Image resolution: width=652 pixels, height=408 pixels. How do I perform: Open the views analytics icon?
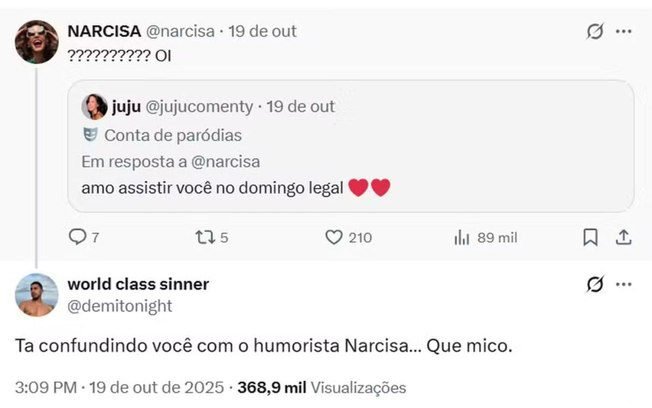pyautogui.click(x=462, y=237)
